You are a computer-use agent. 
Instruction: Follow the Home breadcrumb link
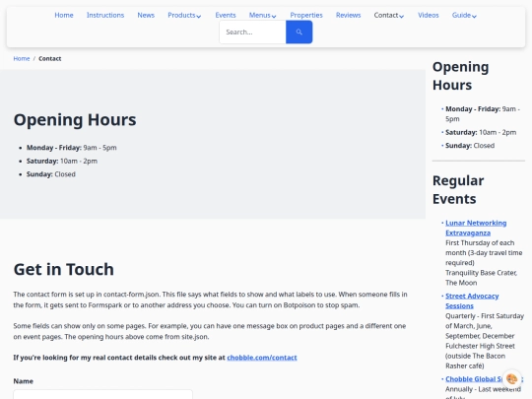[22, 59]
